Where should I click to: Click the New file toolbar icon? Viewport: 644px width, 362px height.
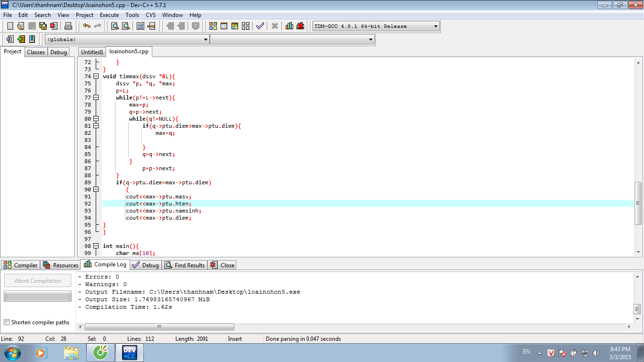[x=10, y=26]
